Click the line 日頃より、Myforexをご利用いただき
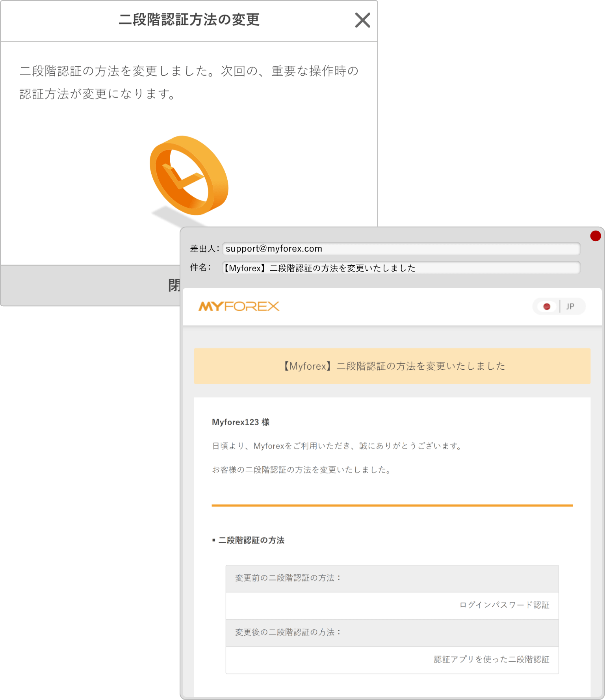605x700 pixels. (x=337, y=446)
